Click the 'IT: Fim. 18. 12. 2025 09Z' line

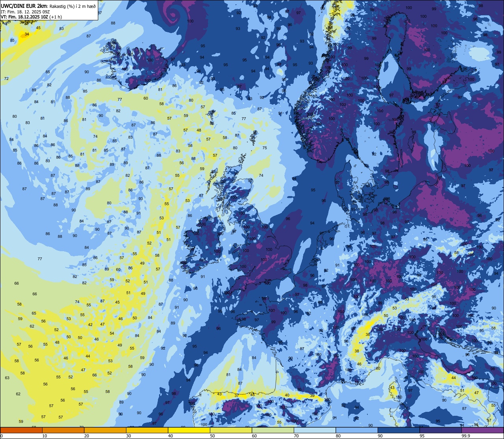pyautogui.click(x=25, y=11)
